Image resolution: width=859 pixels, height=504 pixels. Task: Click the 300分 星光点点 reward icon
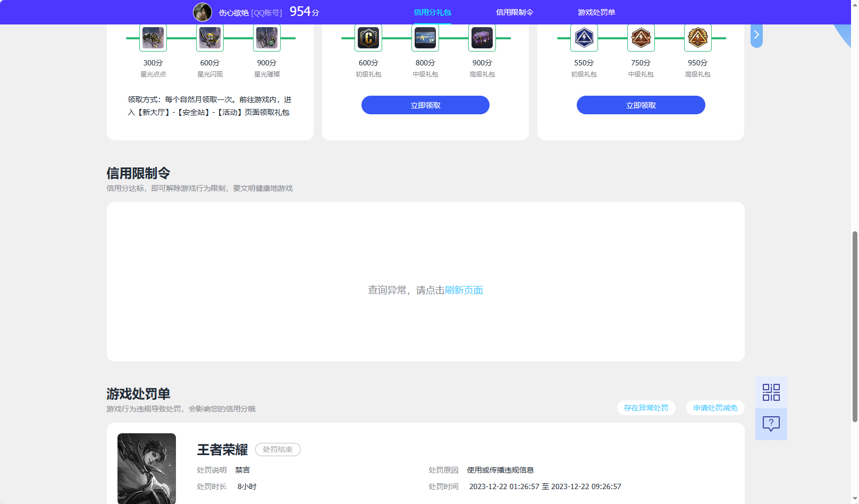click(x=153, y=37)
